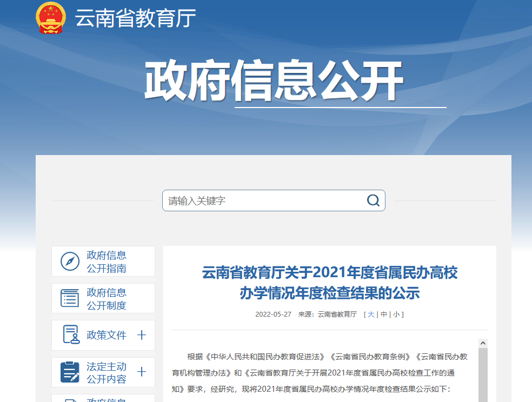Set article font size to 大
This screenshot has width=532, height=402.
point(371,314)
